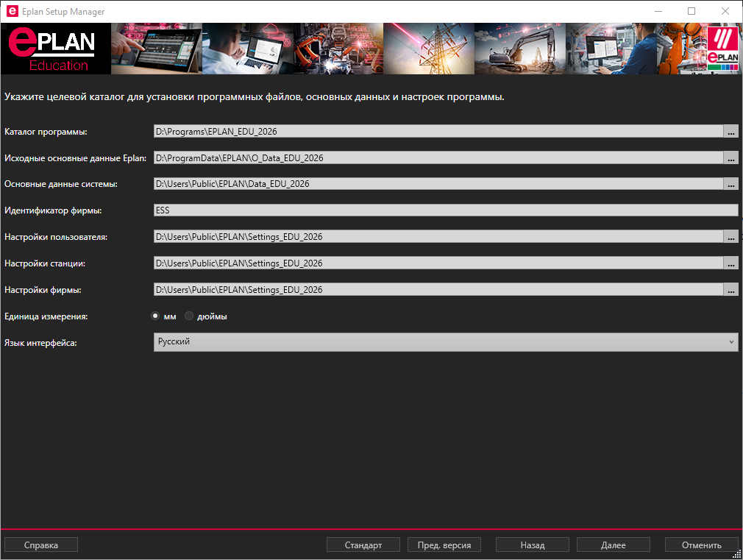Browse for Настройки фирмы folder
Viewport: 743px width, 560px height.
click(x=730, y=290)
